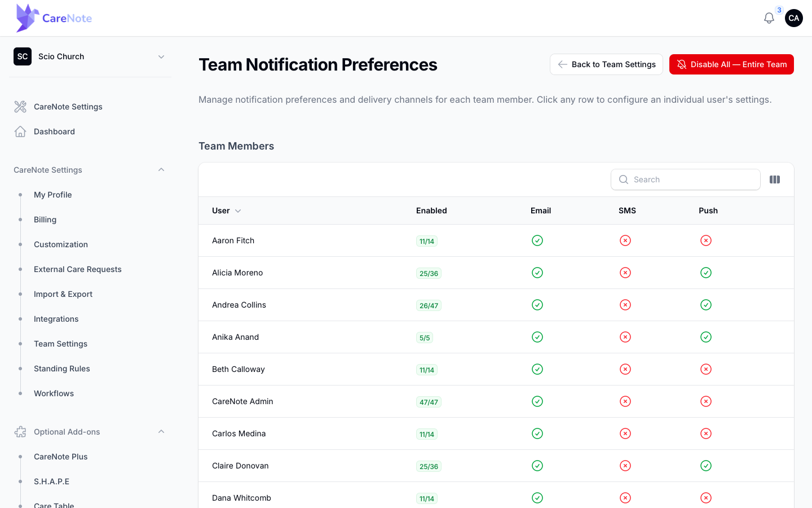This screenshot has width=812, height=508.
Task: Click Claire Donovan's Push enabled icon
Action: [x=706, y=466]
